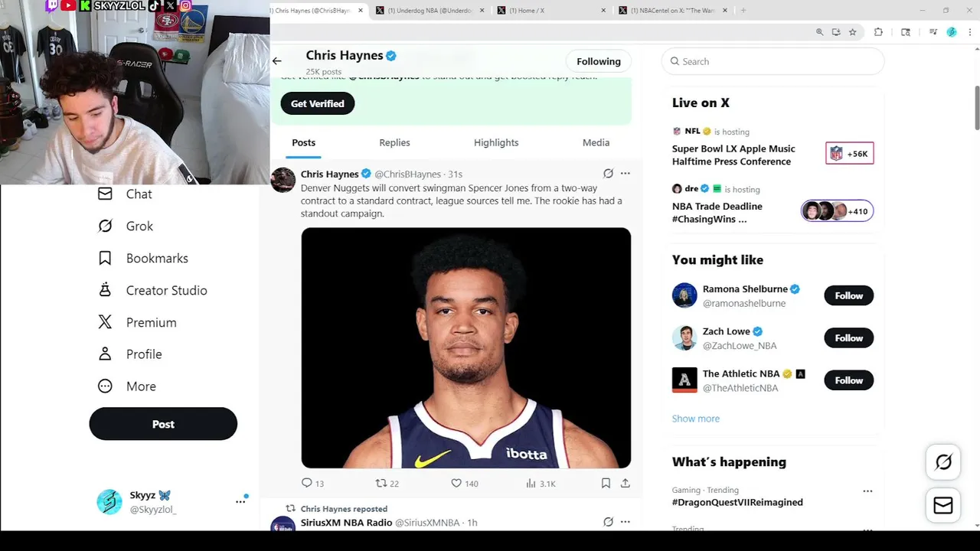
Task: Expand the More sidebar menu
Action: point(127,386)
